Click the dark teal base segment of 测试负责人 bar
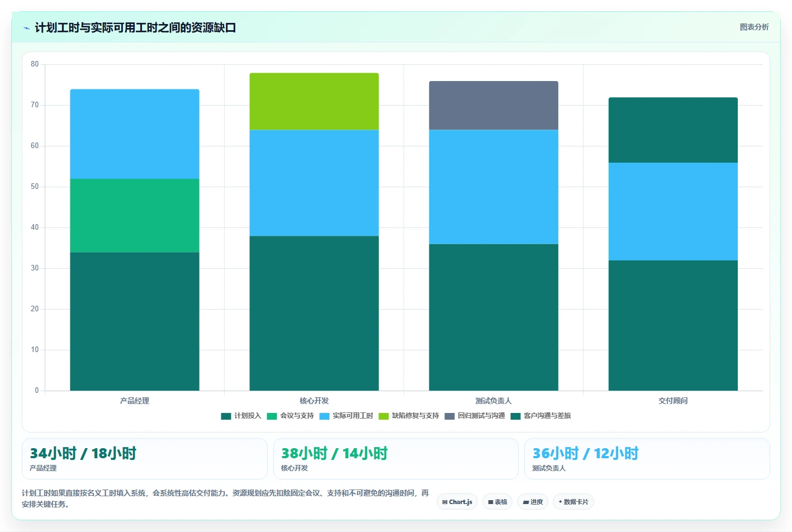Screen dimensions: 792x532 tap(494, 317)
